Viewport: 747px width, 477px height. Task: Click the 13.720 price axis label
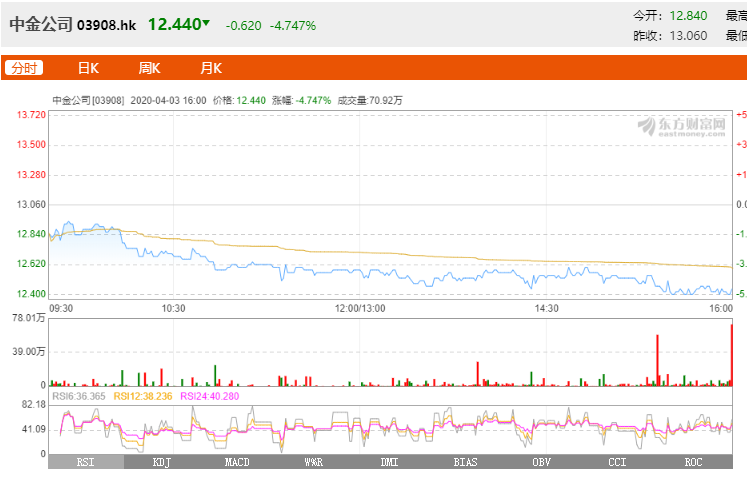[x=31, y=115]
